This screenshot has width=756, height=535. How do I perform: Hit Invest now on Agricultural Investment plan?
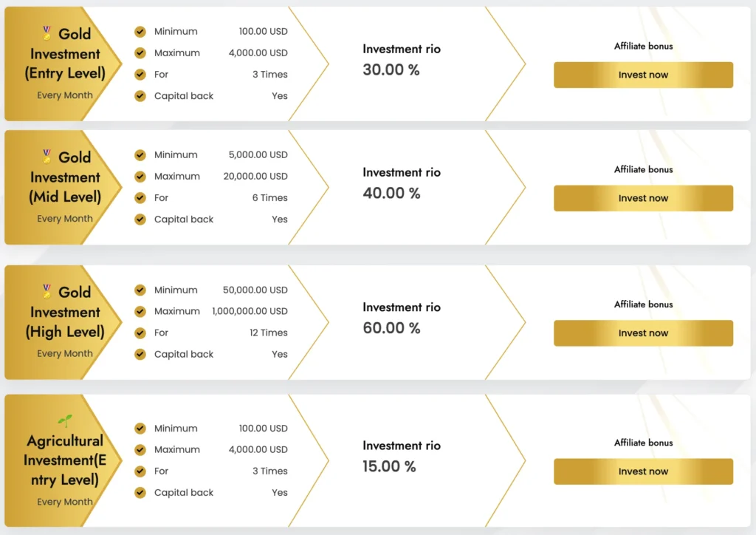tap(643, 471)
